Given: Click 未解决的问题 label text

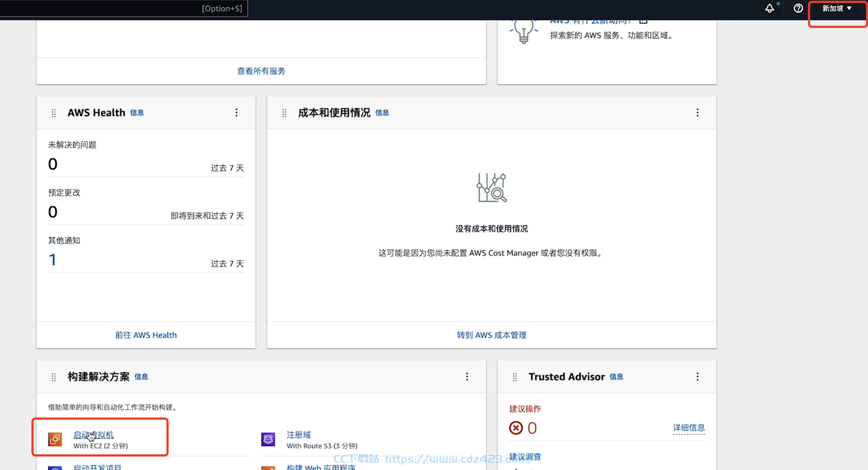Looking at the screenshot, I should (x=72, y=145).
